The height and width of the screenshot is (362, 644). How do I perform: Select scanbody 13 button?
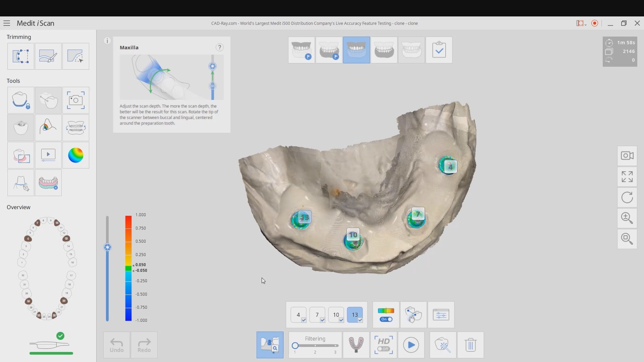(x=355, y=315)
